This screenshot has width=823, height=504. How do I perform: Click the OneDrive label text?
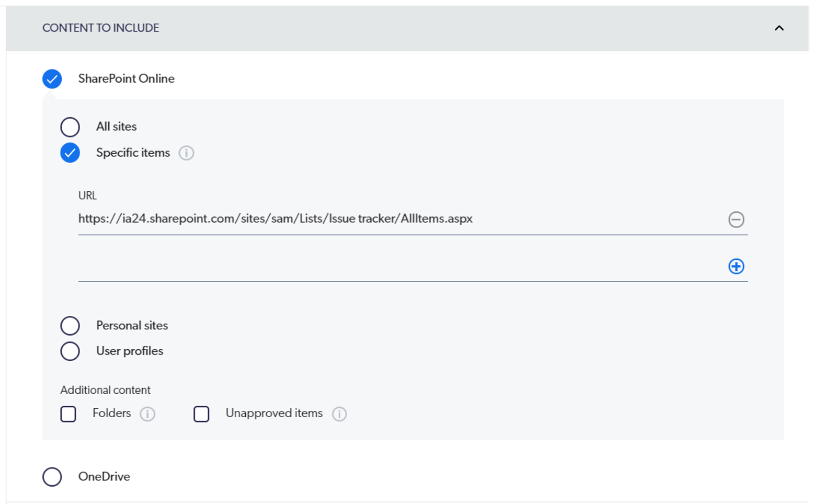pos(104,477)
